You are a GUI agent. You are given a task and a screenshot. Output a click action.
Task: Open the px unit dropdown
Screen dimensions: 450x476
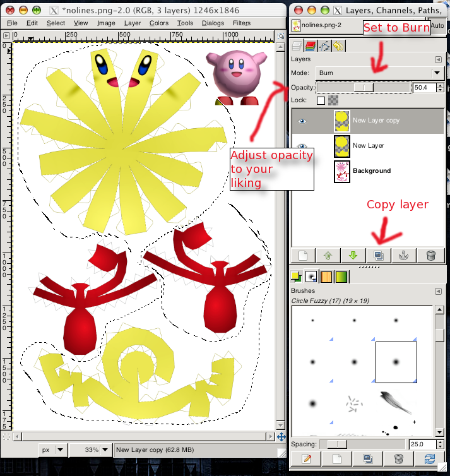coord(52,450)
